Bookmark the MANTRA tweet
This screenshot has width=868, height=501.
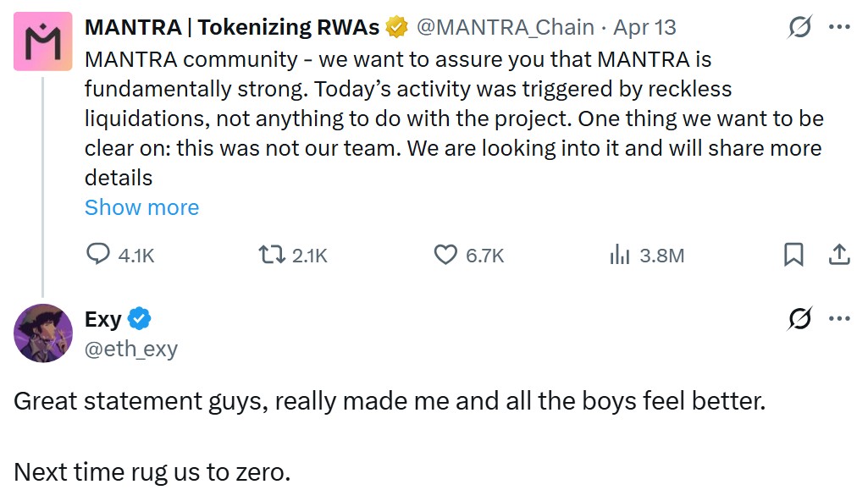pyautogui.click(x=793, y=255)
